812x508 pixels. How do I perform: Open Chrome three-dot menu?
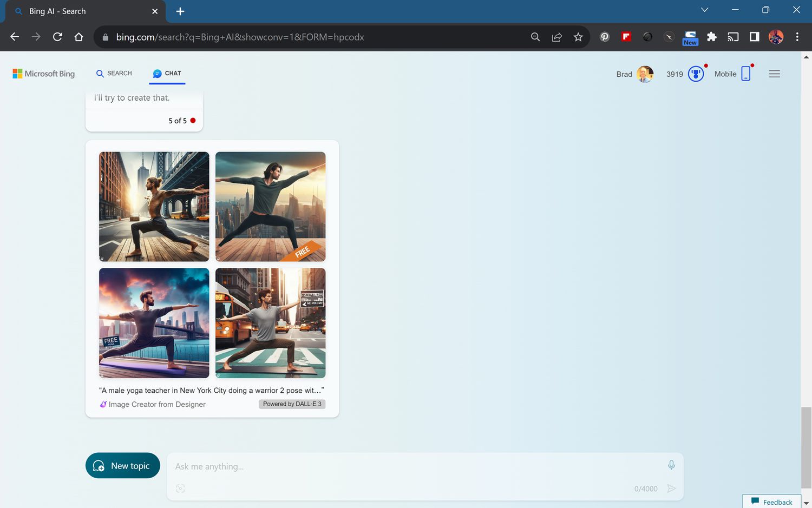pos(797,37)
